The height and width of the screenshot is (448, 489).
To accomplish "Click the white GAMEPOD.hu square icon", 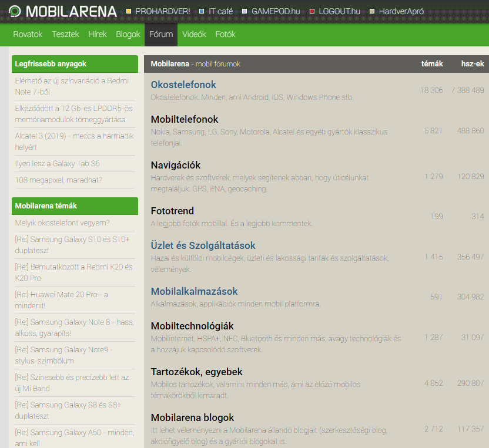I will pos(244,12).
